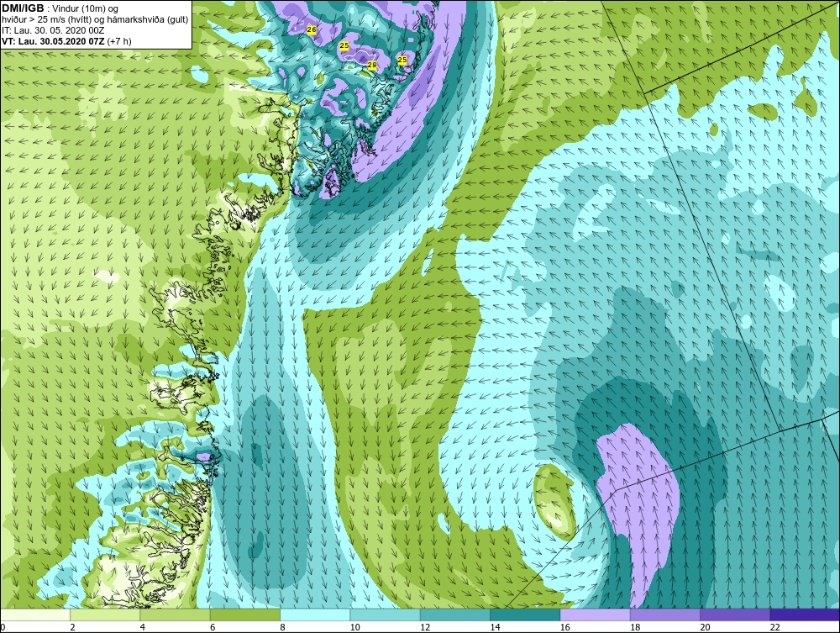Select the 0–2 m/s palest legend swatch
Viewport: 840px width, 633px height.
coord(34,615)
